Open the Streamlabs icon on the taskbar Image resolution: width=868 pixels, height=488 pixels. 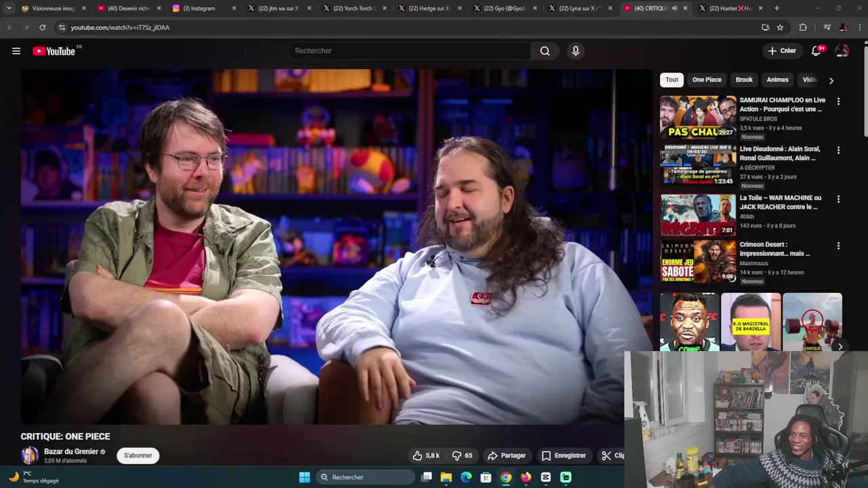tap(566, 477)
